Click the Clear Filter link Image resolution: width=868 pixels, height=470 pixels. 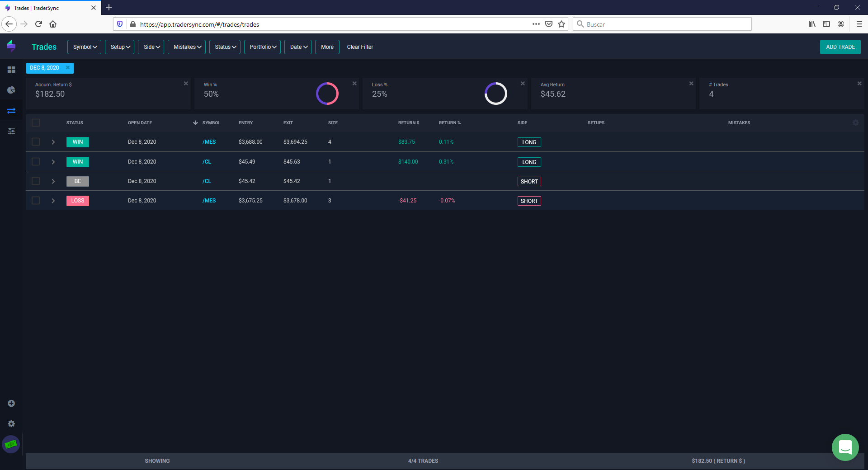coord(360,47)
